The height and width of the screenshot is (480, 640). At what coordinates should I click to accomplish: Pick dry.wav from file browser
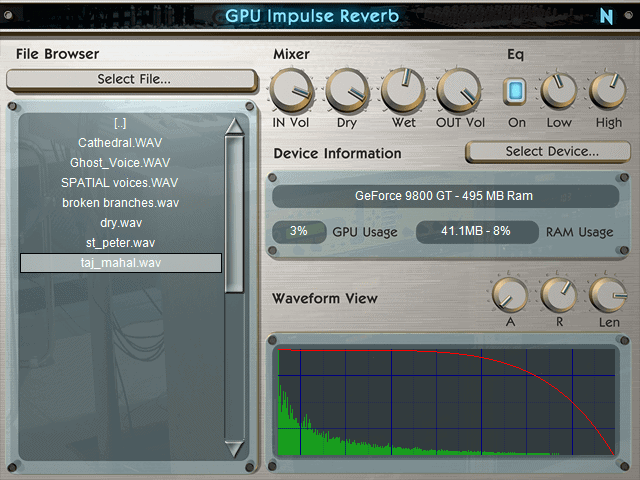click(x=121, y=223)
